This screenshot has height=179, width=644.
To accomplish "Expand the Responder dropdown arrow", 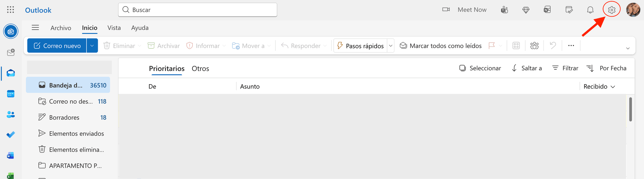I will click(325, 46).
